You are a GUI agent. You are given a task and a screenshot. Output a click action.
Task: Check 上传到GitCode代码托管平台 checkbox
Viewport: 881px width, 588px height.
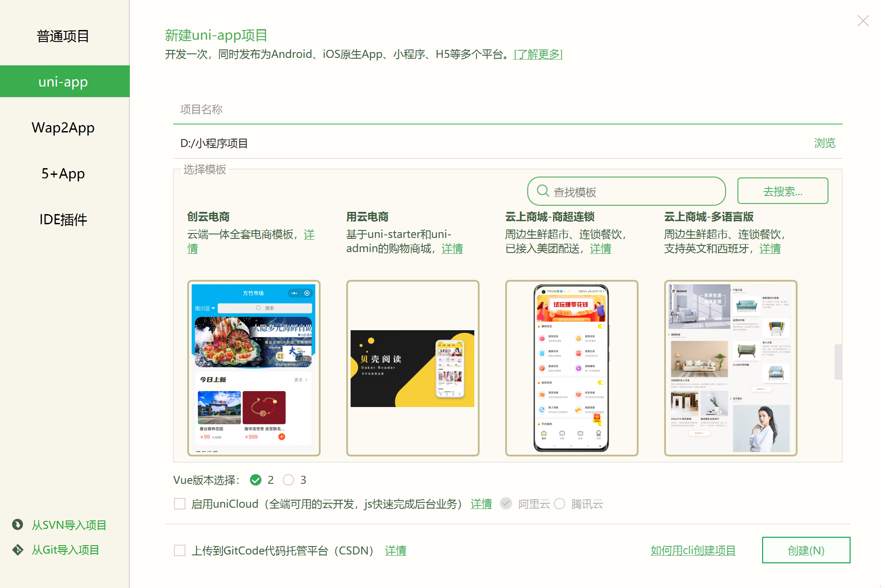[x=180, y=550]
